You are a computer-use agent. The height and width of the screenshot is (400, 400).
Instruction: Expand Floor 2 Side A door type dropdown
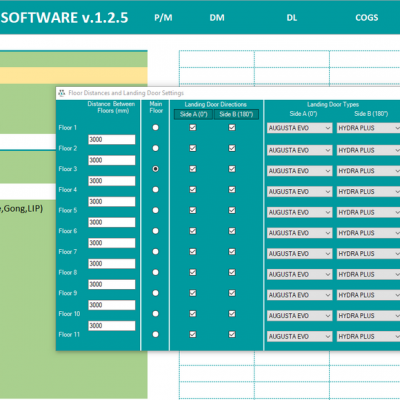coord(300,150)
